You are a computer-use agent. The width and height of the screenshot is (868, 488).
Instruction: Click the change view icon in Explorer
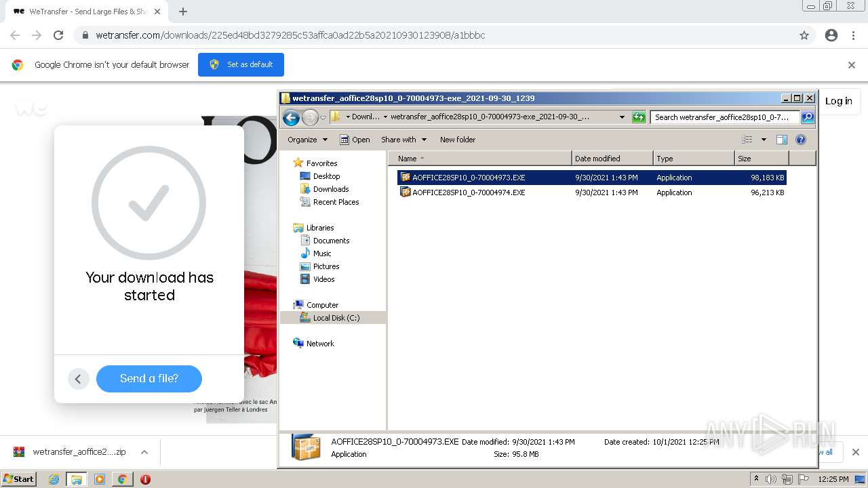click(747, 140)
